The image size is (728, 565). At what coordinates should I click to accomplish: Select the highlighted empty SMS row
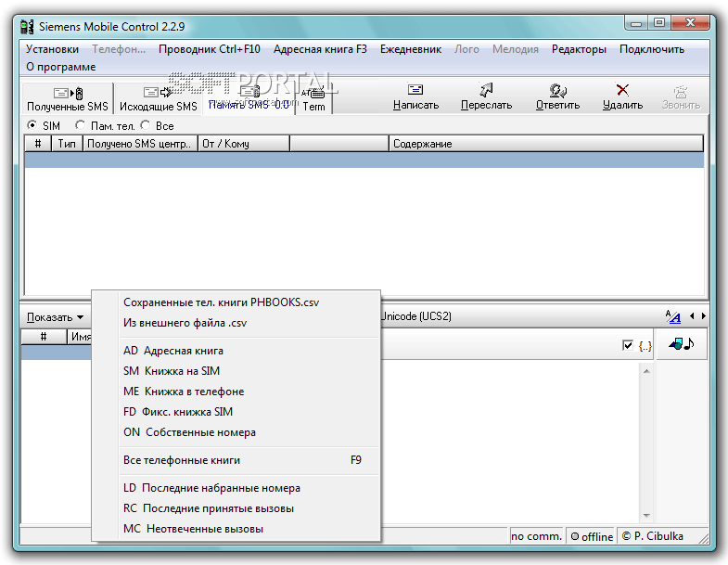[x=364, y=160]
